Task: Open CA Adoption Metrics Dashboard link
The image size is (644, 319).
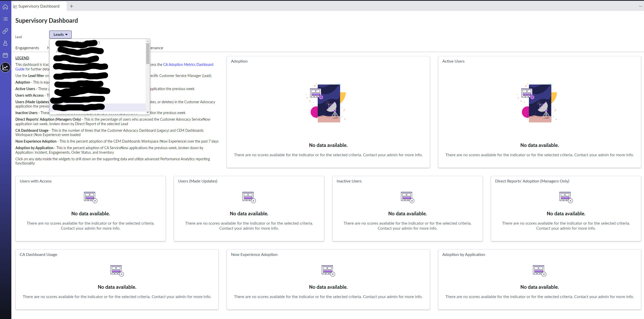Action: [188, 65]
